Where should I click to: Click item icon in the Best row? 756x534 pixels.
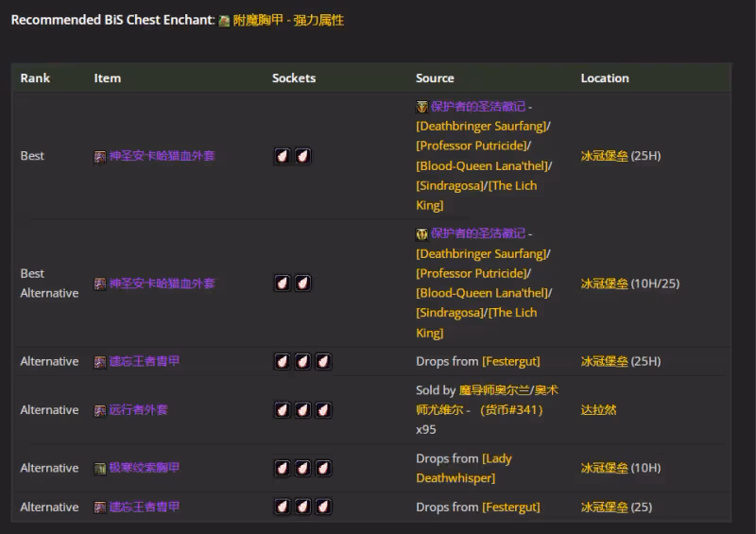click(x=100, y=156)
